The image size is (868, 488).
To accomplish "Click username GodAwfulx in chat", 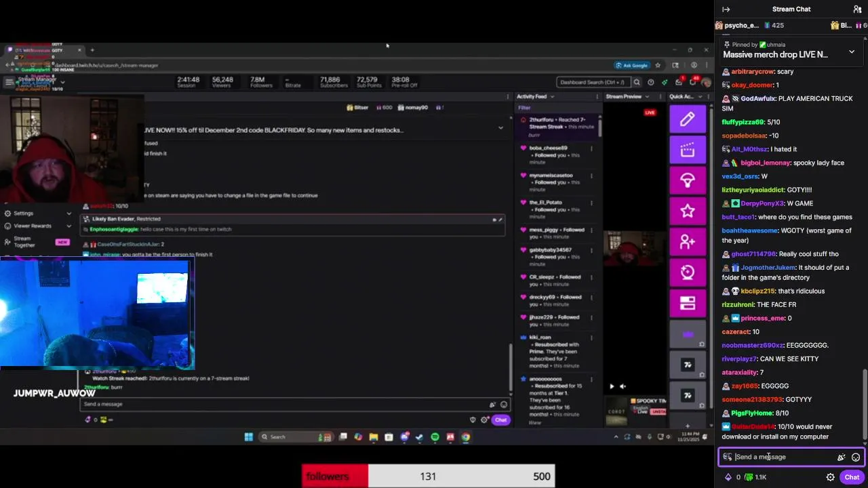I will (757, 98).
